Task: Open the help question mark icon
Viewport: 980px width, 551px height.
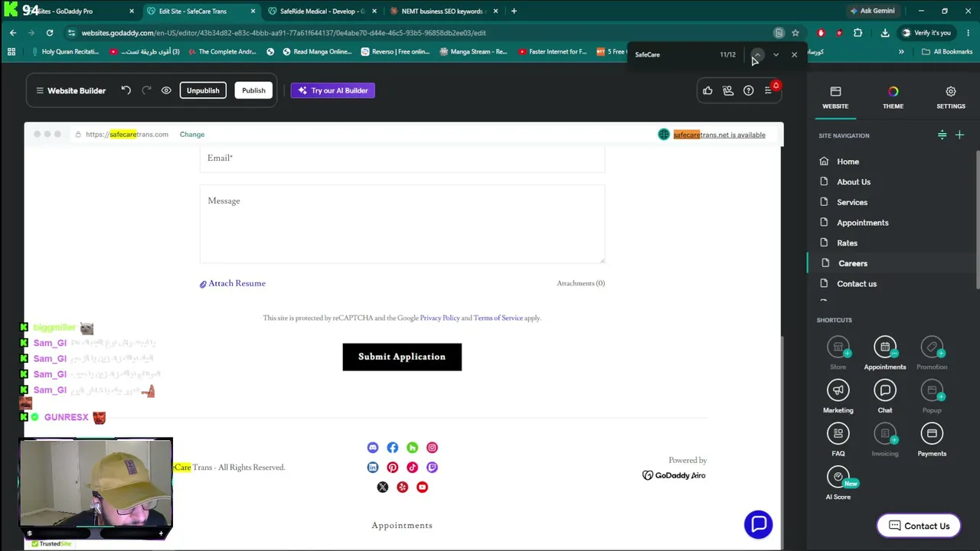Action: [748, 90]
